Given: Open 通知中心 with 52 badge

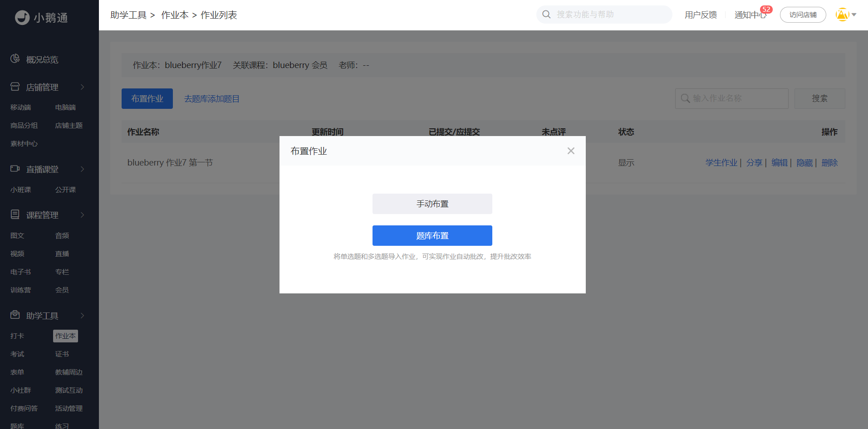Looking at the screenshot, I should click(x=750, y=15).
